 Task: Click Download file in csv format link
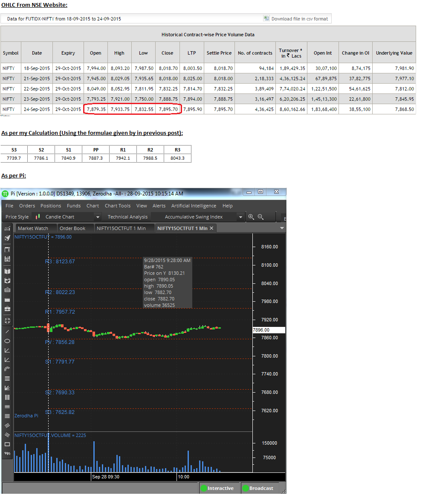[x=300, y=19]
